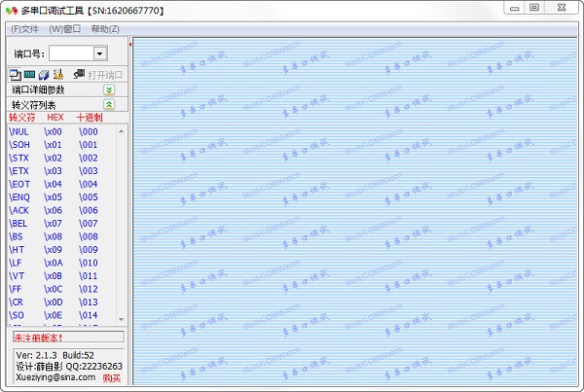Maximize the 多串口调试工具 window

pyautogui.click(x=534, y=8)
